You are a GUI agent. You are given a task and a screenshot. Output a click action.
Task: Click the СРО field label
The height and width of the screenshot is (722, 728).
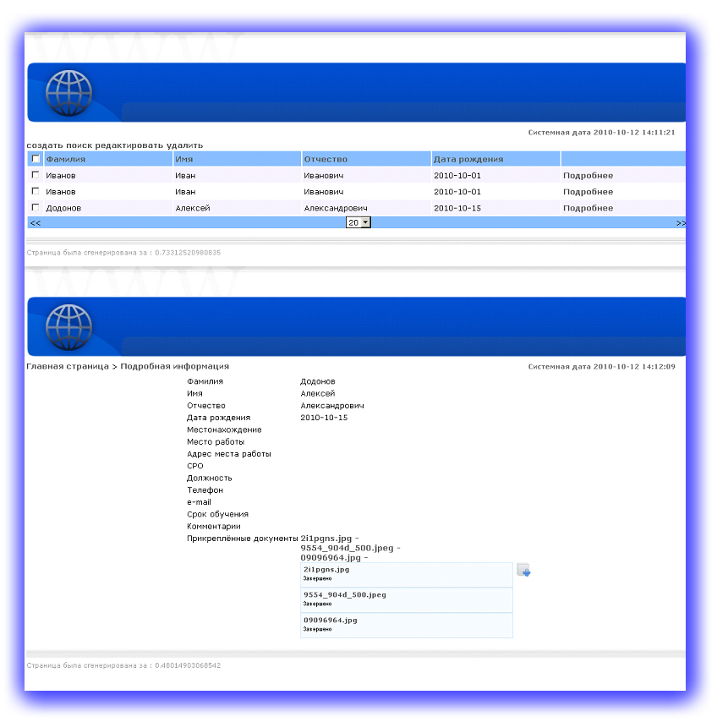coord(195,466)
